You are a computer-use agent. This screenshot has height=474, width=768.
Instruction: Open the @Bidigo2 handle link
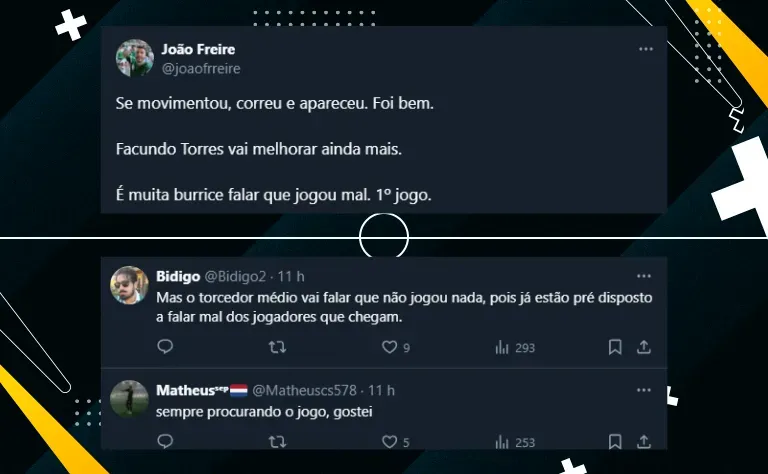pyautogui.click(x=235, y=277)
